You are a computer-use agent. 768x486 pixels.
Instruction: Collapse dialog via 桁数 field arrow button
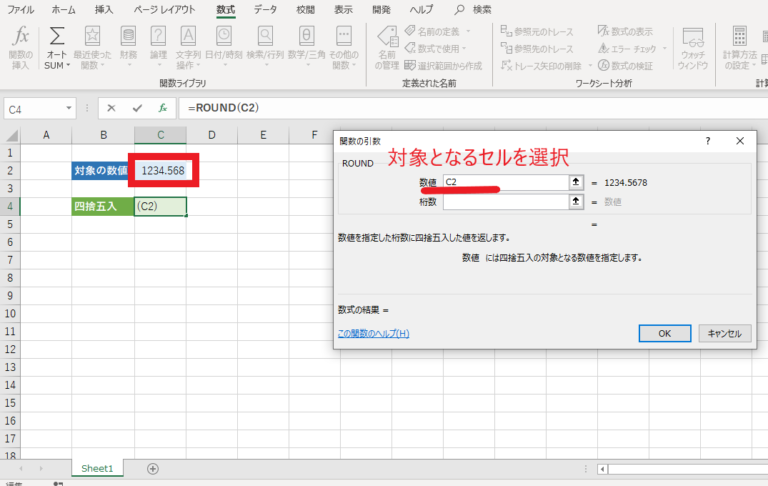click(x=576, y=201)
